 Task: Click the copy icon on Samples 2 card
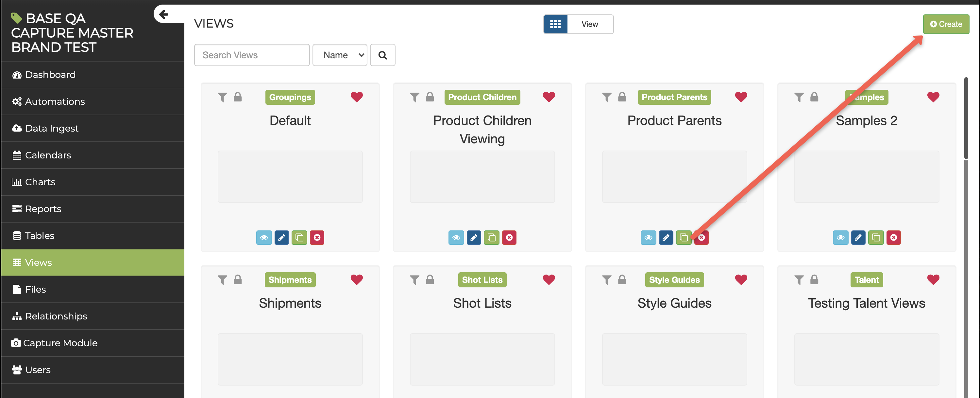point(876,238)
